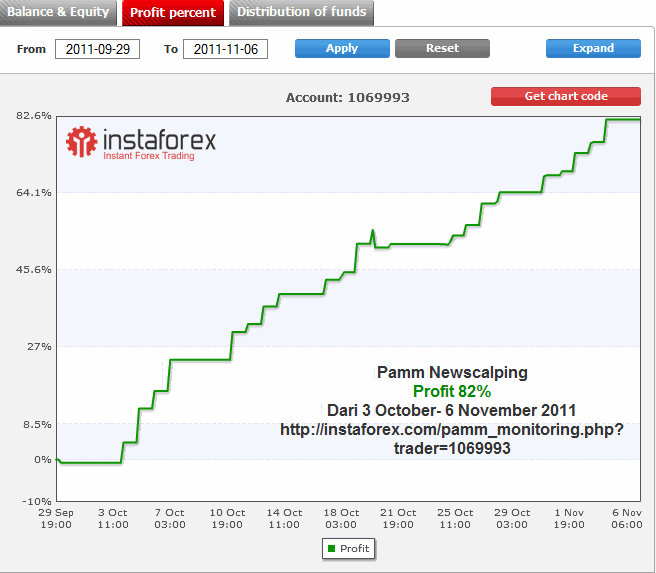Select Distribution of funds tab
This screenshot has width=656, height=573.
point(301,12)
